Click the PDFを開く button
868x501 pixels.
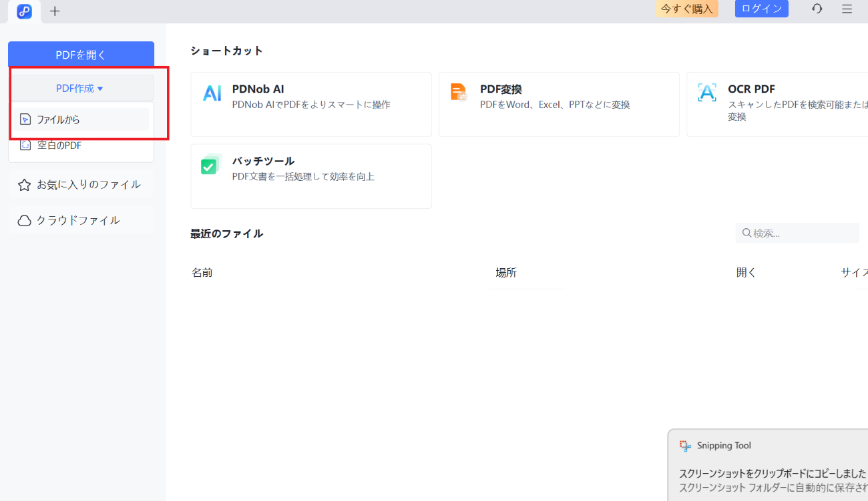click(81, 54)
